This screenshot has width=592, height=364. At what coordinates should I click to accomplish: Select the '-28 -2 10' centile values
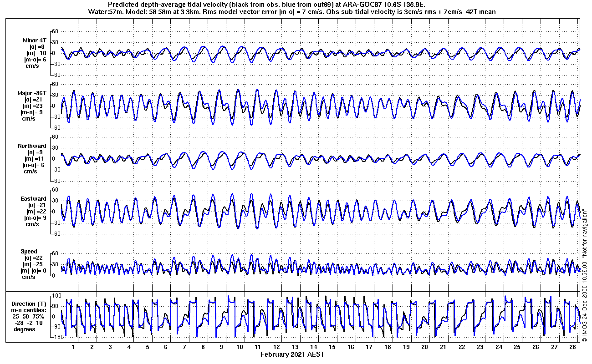point(29,323)
